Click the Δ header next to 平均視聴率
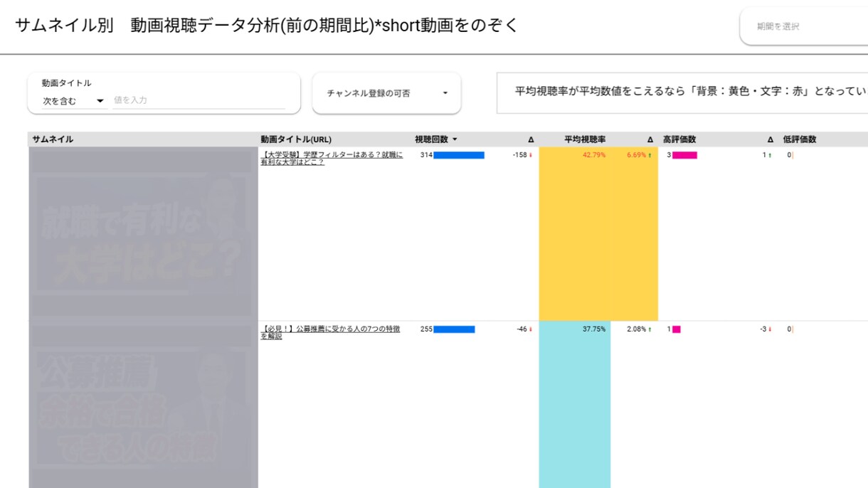Viewport: 868px width, 488px height. coord(650,140)
